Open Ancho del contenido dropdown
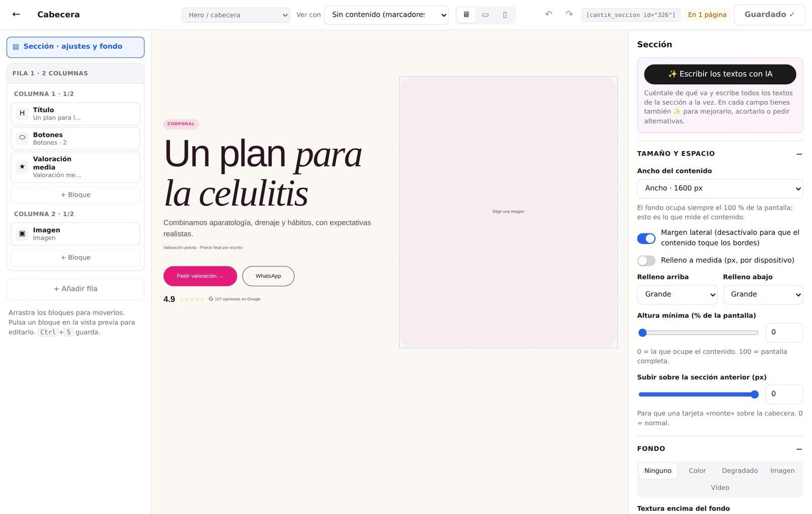812x514 pixels. [720, 188]
